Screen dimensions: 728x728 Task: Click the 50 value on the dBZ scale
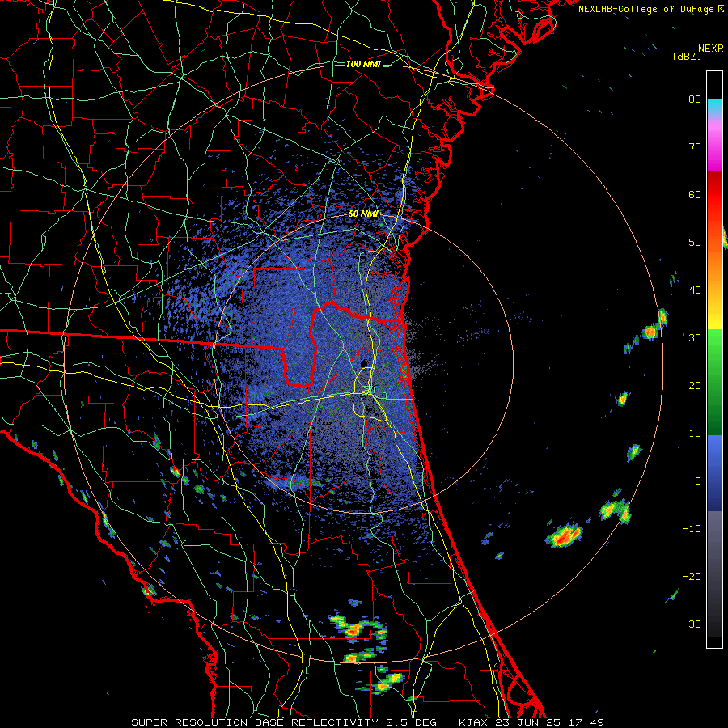pyautogui.click(x=695, y=243)
